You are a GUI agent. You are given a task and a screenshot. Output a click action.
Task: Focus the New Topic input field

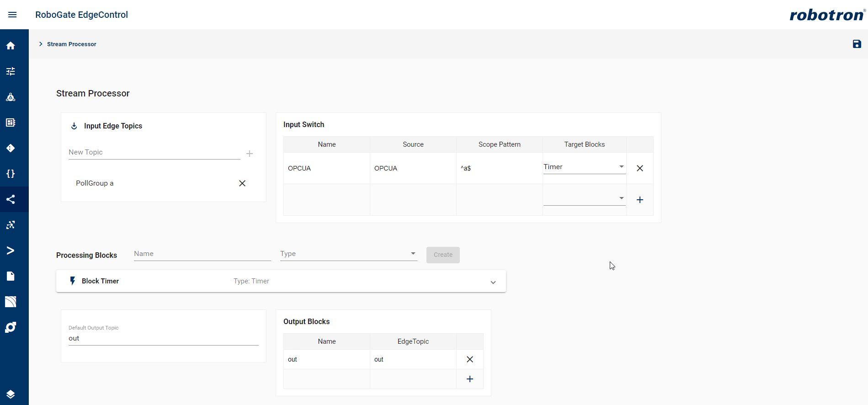[154, 152]
